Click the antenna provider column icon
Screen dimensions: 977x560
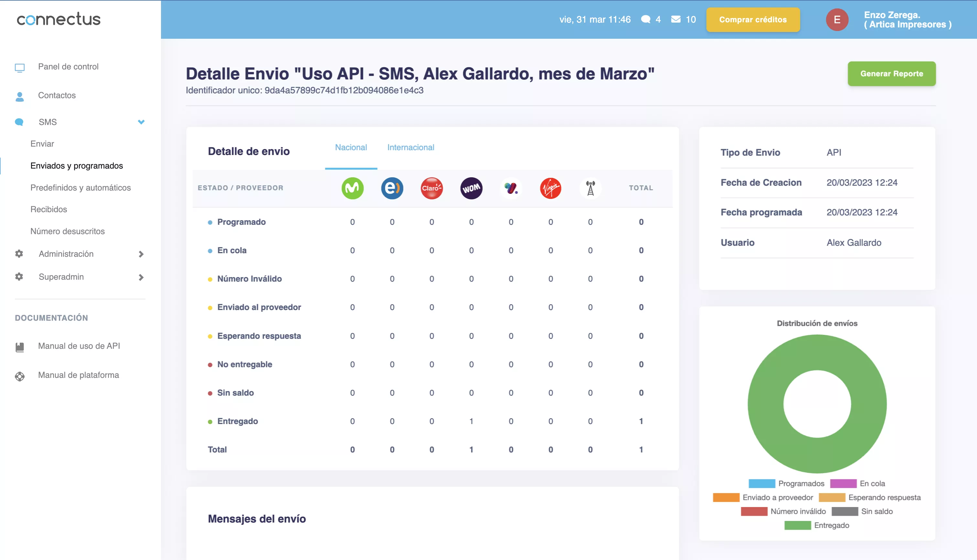tap(590, 188)
